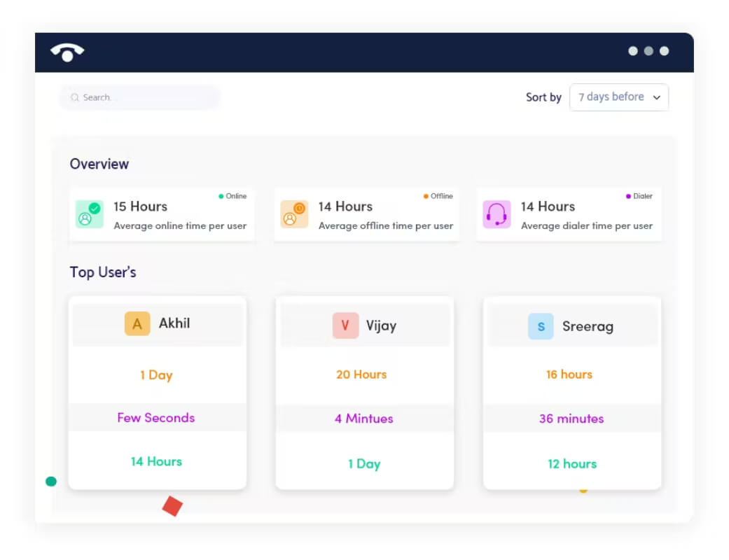Image resolution: width=729 pixels, height=560 pixels.
Task: Click Vijay's 1 Day value
Action: [364, 464]
